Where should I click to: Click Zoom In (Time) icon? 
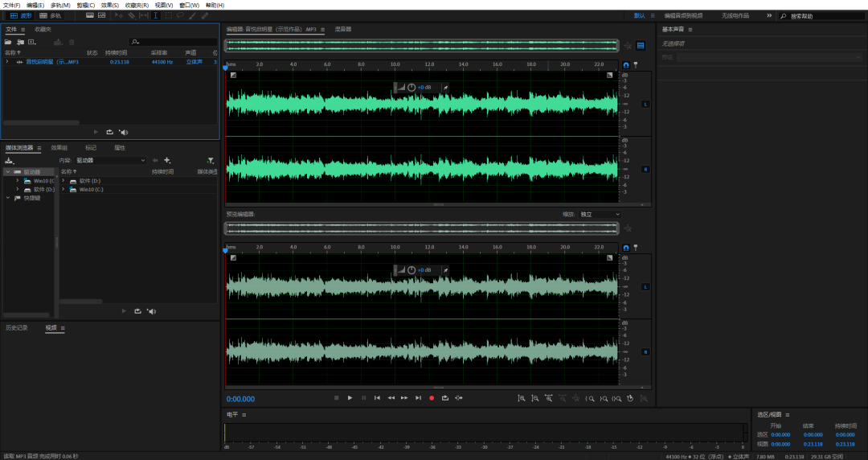549,399
